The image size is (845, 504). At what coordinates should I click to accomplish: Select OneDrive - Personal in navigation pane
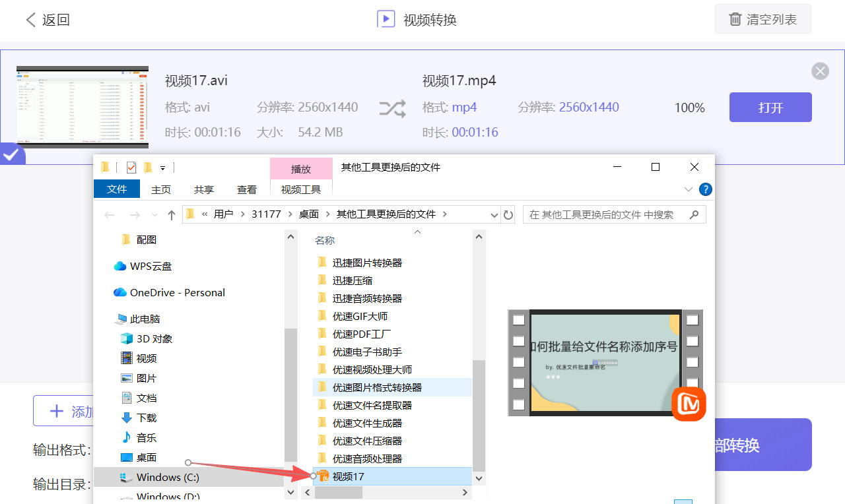point(169,292)
